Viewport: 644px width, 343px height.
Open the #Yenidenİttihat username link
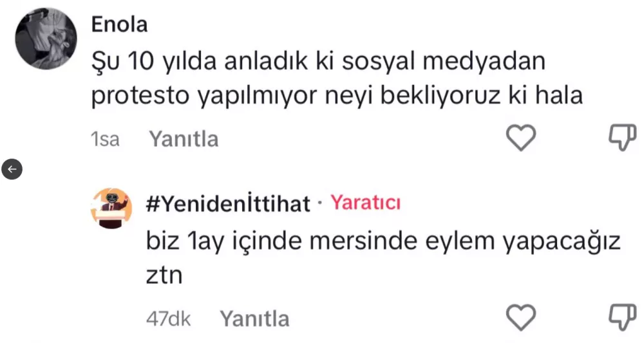(230, 205)
